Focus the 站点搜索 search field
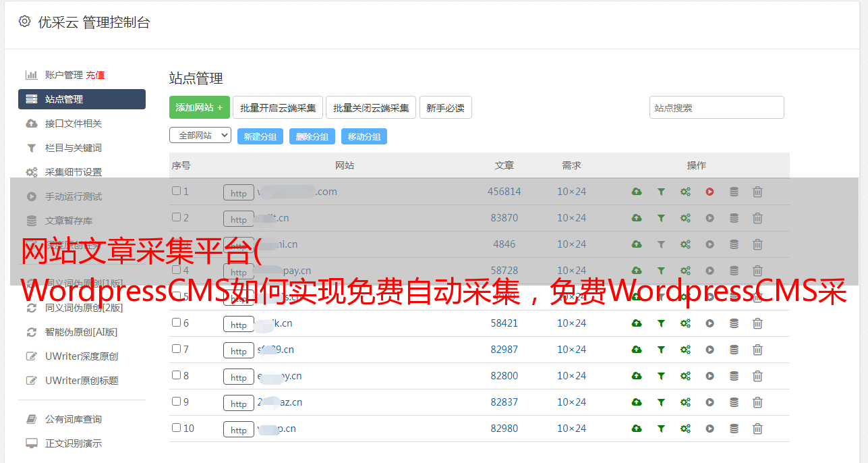Screen dimensions: 868x463 click(x=716, y=107)
